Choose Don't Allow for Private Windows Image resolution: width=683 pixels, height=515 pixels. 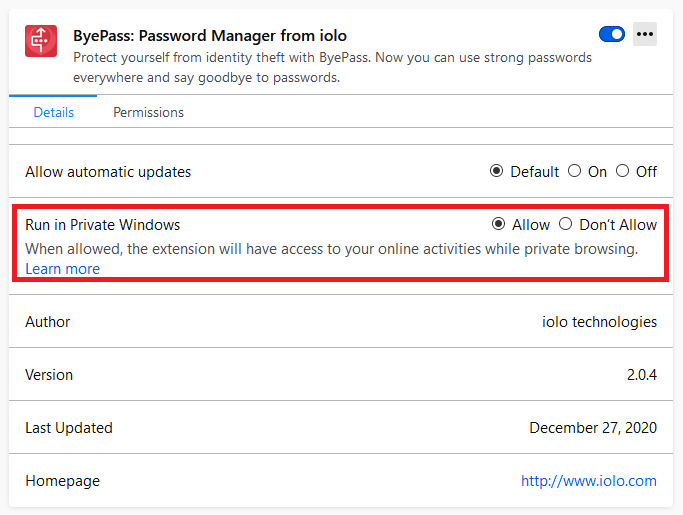tap(565, 224)
